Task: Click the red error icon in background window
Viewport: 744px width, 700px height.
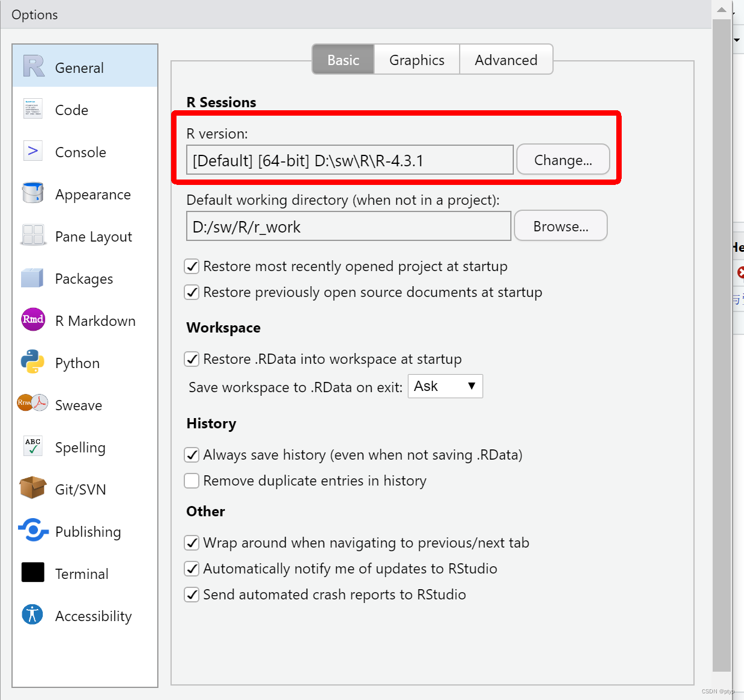Action: point(740,272)
